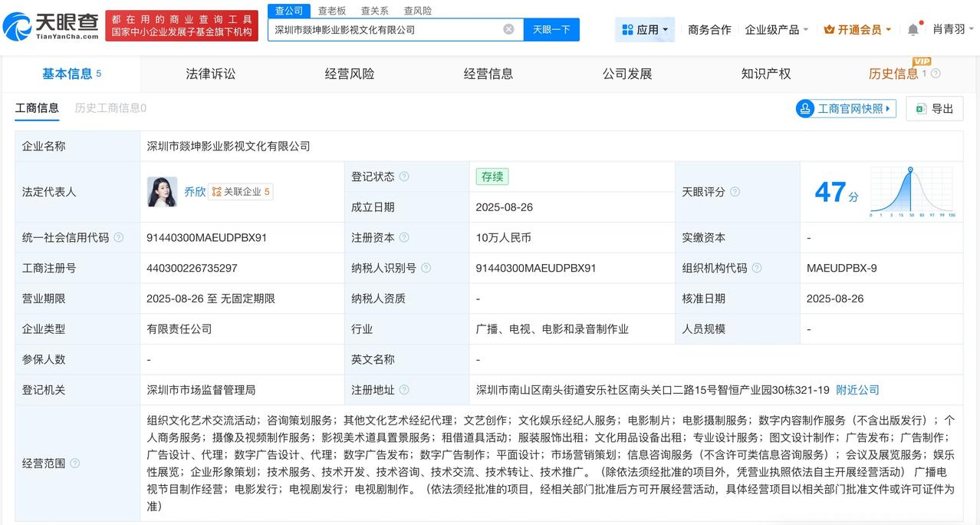
Task: Click the 成立日期 value 2025-08-26
Action: tap(504, 207)
